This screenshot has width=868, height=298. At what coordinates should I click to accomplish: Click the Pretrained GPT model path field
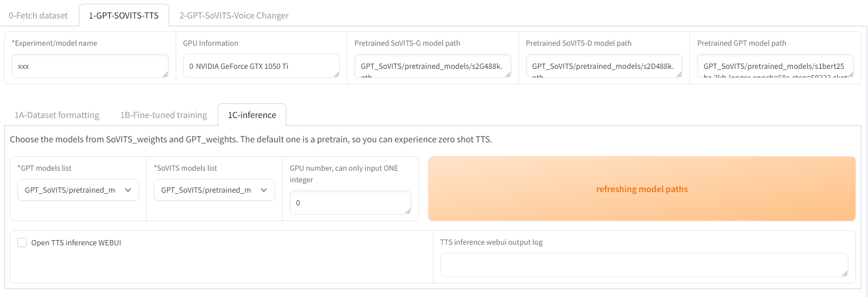coord(774,66)
